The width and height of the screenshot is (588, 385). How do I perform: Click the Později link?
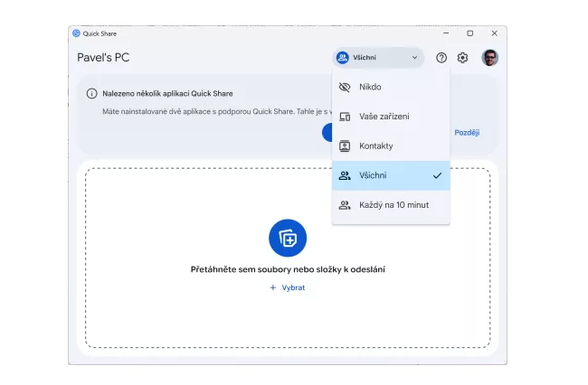[467, 133]
